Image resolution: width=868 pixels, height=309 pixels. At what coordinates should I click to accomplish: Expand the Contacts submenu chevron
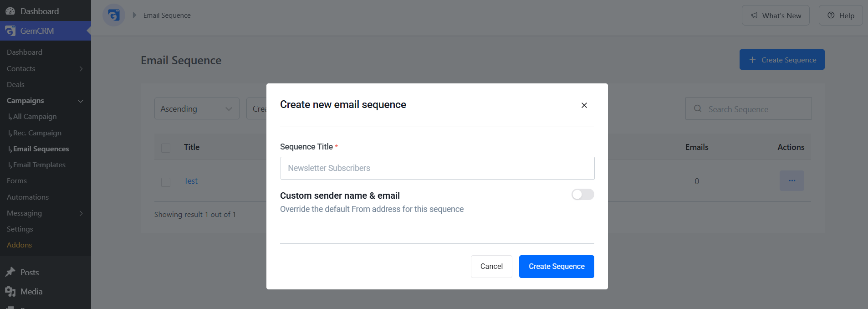click(x=81, y=69)
